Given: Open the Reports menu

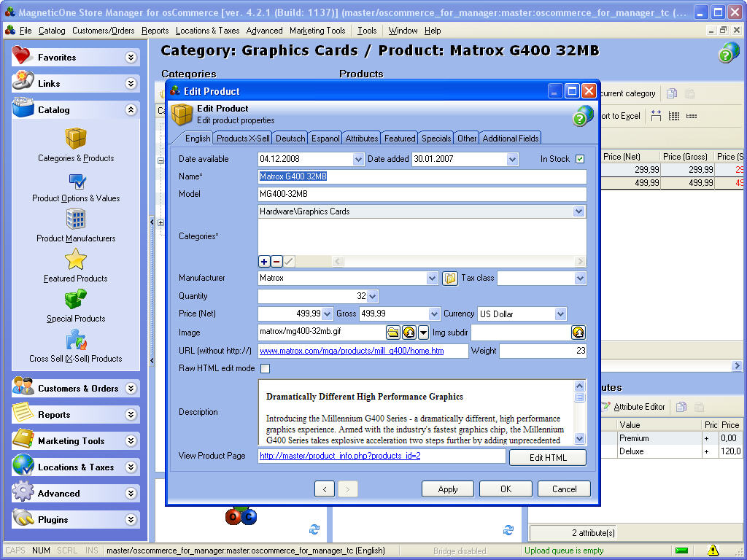Looking at the screenshot, I should (x=155, y=31).
